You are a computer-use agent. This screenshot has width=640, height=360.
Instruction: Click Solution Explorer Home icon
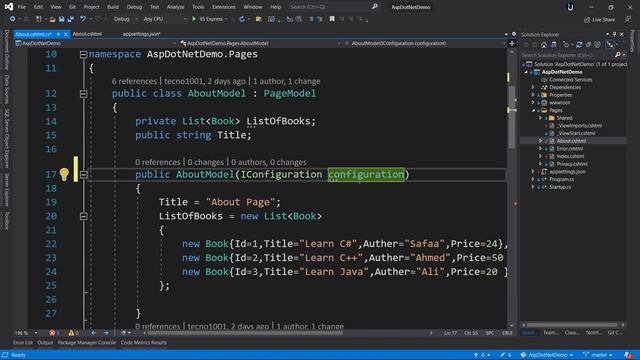tap(544, 45)
